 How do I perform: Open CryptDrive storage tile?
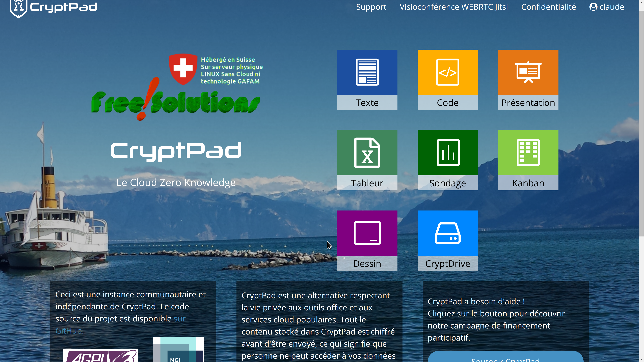447,241
